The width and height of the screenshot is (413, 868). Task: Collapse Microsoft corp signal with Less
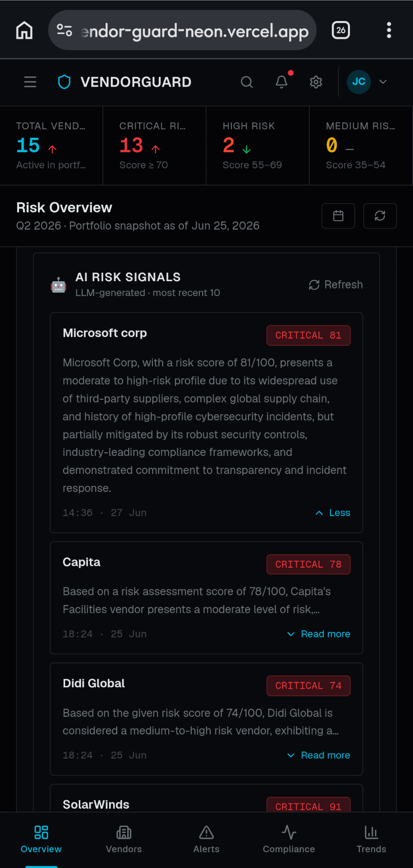(x=333, y=513)
